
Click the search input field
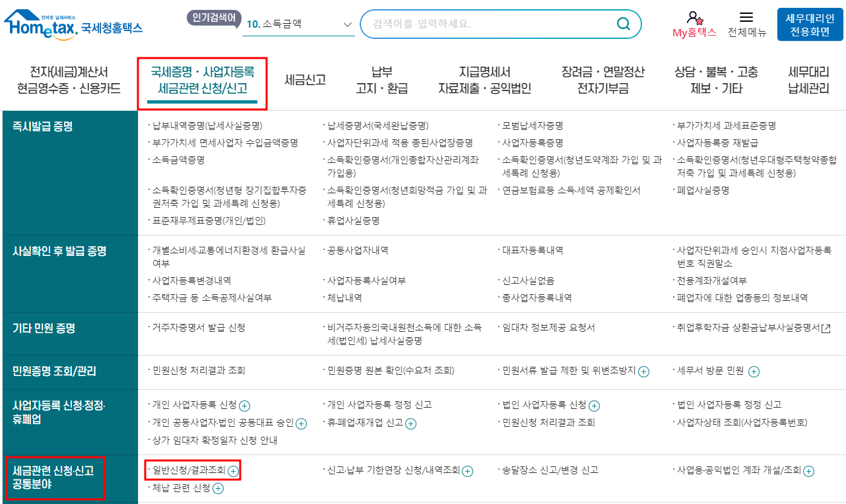[488, 24]
